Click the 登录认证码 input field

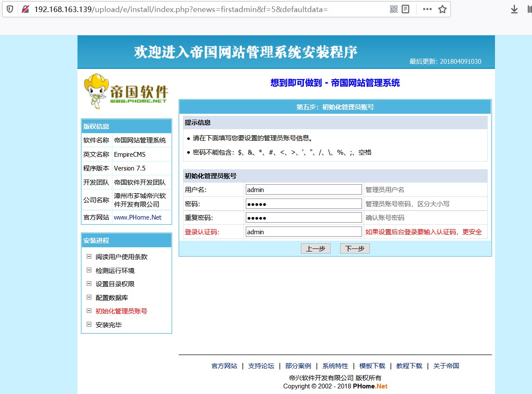303,232
